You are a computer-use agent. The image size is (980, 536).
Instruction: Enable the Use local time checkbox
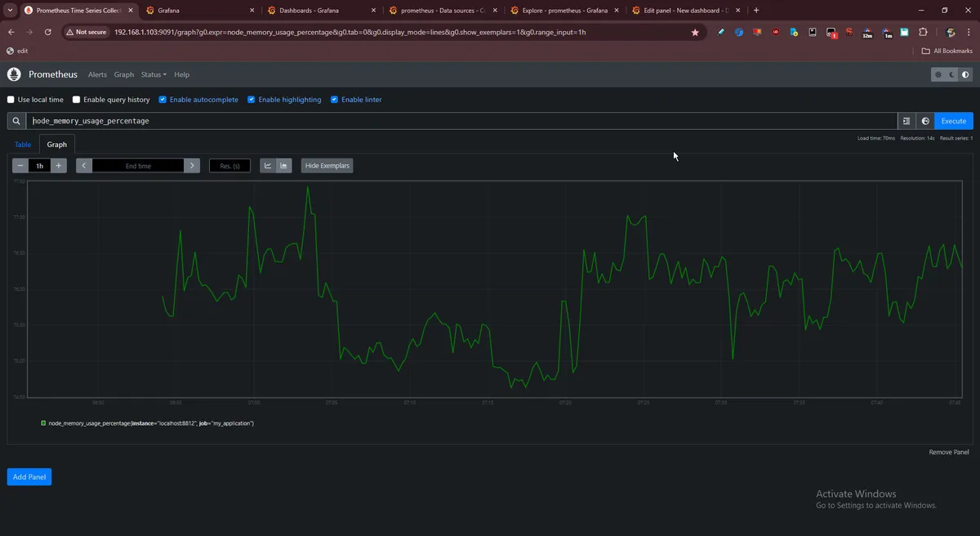[x=11, y=100]
